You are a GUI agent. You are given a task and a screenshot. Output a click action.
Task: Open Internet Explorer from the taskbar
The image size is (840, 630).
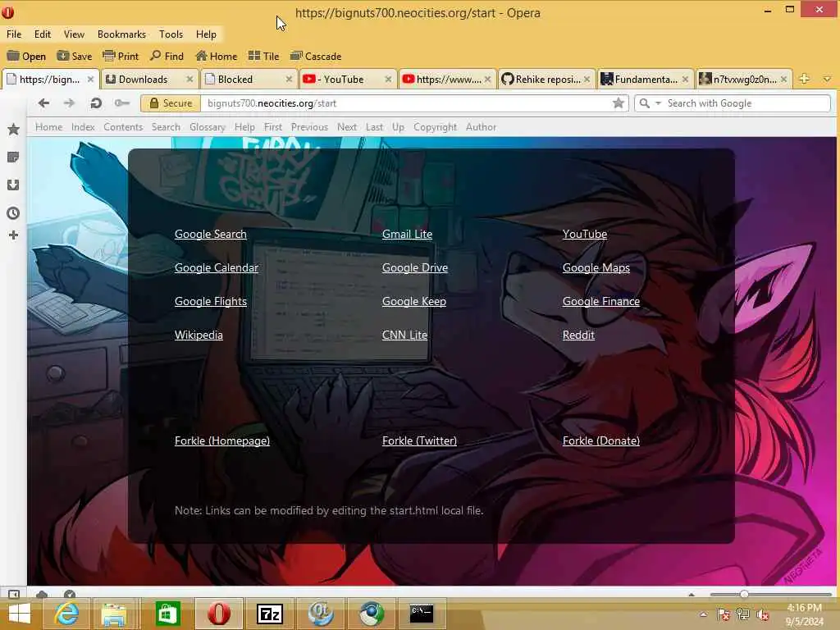[x=66, y=614]
